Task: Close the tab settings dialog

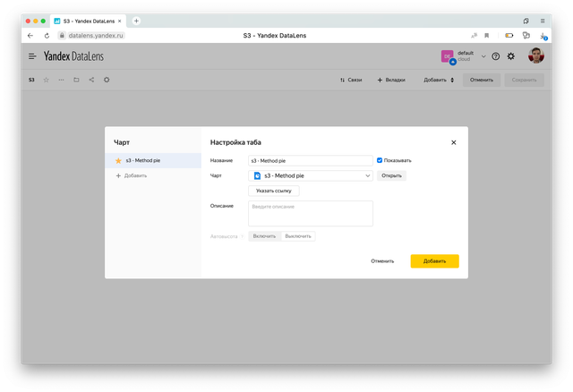Action: click(x=453, y=142)
